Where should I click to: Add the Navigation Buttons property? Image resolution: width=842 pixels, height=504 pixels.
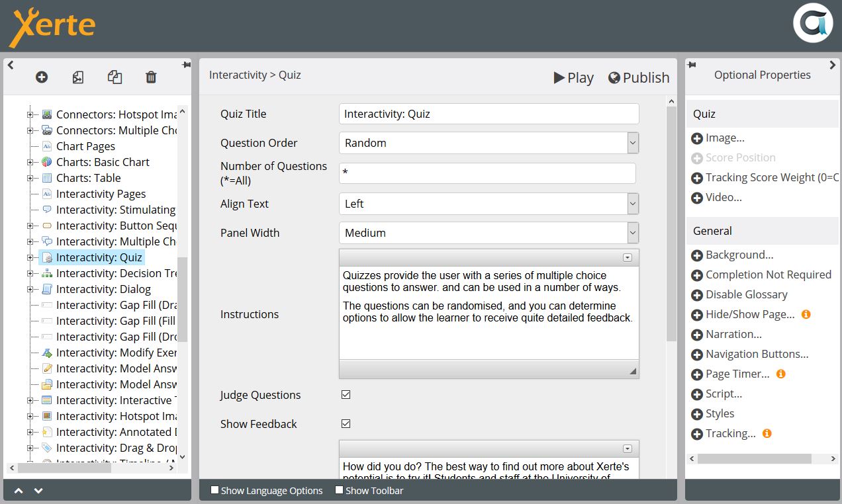pyautogui.click(x=750, y=355)
